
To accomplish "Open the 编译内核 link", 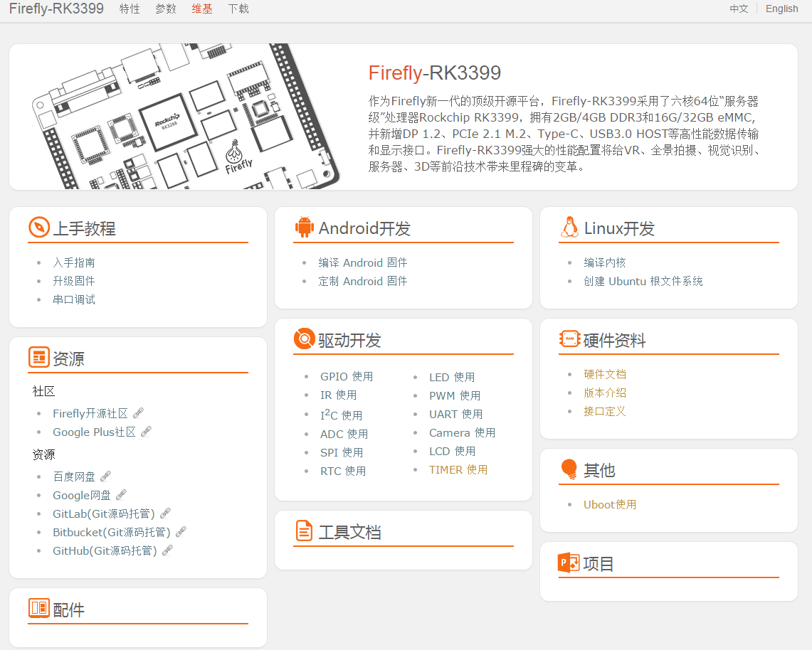I will pos(605,262).
